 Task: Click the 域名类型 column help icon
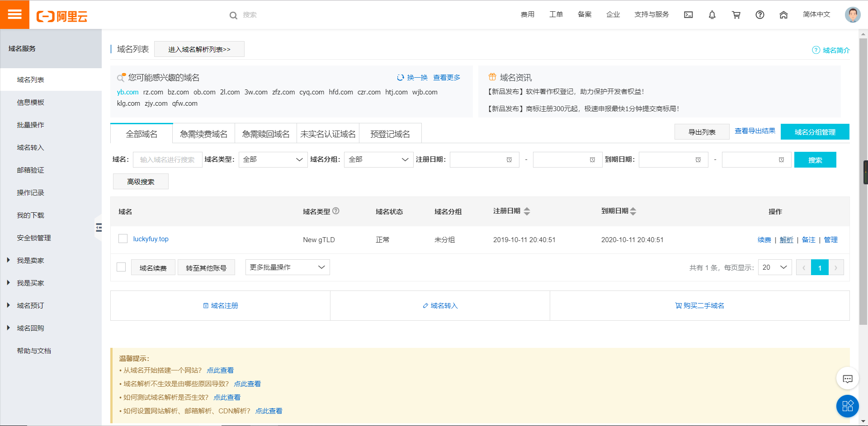tap(336, 211)
